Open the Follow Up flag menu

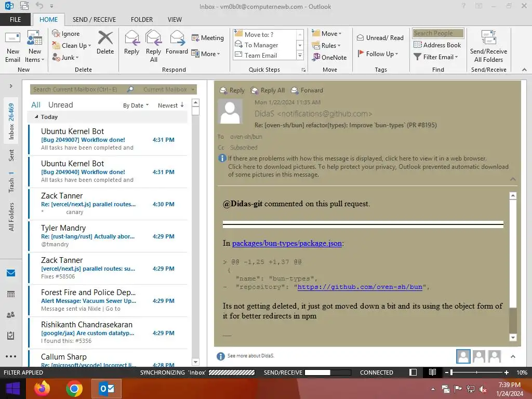[378, 54]
